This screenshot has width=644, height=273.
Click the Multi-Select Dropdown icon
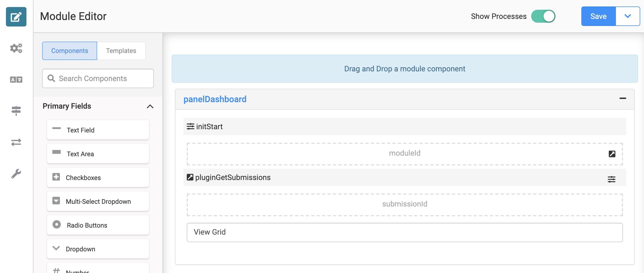click(x=56, y=201)
